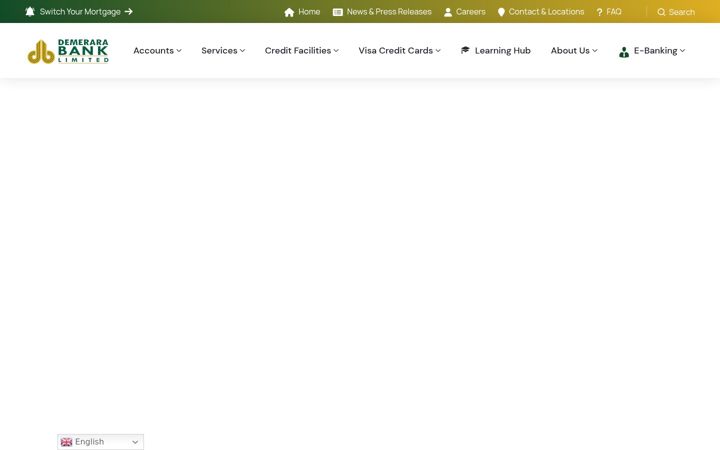720x450 pixels.
Task: Expand the Visa Credit Cards chevron
Action: [x=438, y=51]
